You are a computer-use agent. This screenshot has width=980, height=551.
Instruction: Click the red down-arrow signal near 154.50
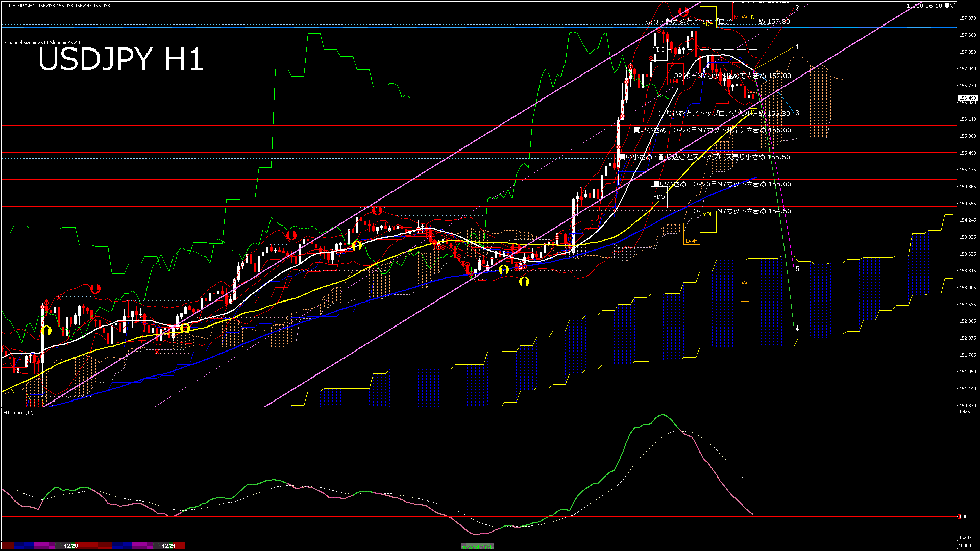point(377,210)
